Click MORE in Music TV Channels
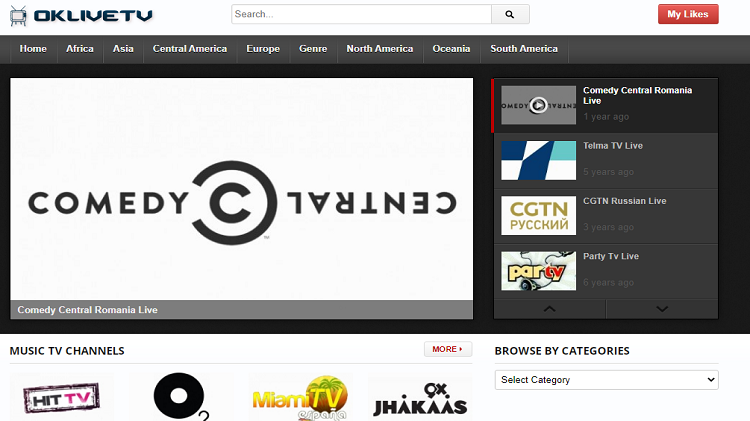 coord(448,349)
